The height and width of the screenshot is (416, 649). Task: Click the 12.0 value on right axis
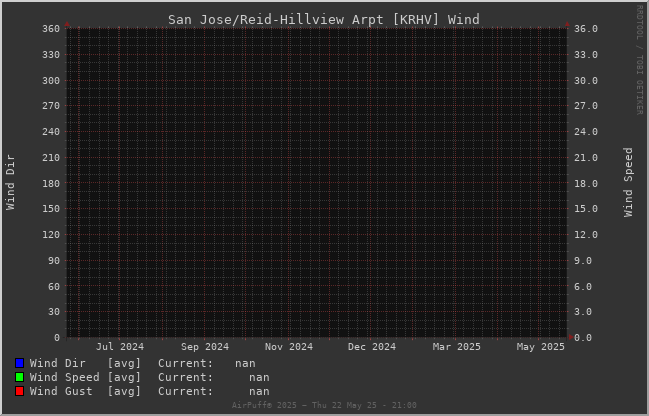[x=586, y=235]
